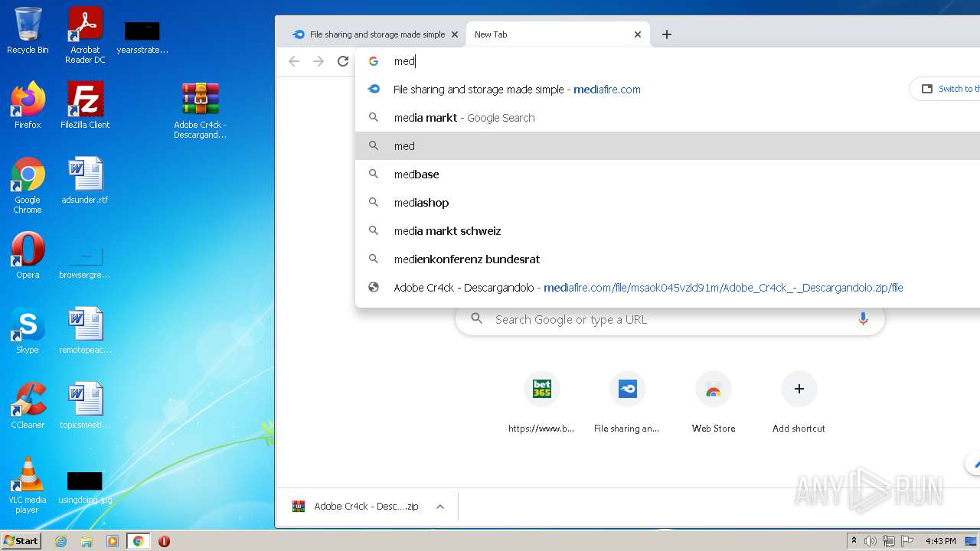Image resolution: width=980 pixels, height=551 pixels.
Task: Open FileZilla Client desktop shortcut
Action: pos(85,106)
